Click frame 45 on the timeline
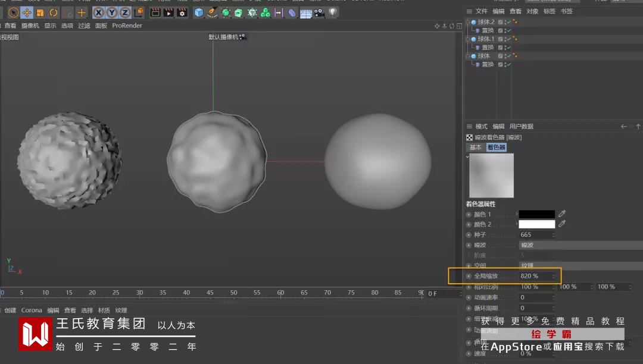The width and height of the screenshot is (643, 364). [x=210, y=293]
